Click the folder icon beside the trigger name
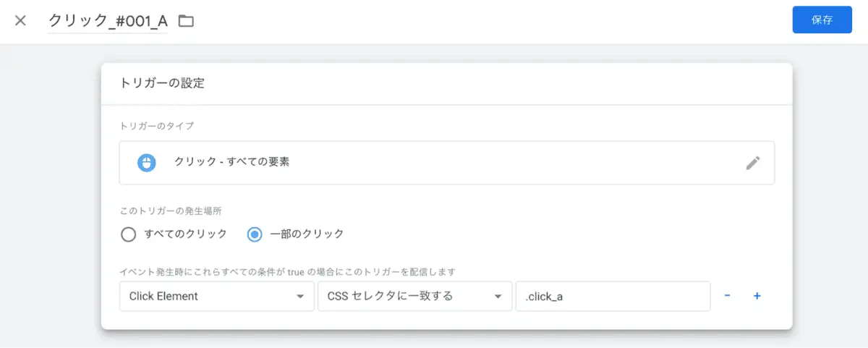 coord(186,21)
